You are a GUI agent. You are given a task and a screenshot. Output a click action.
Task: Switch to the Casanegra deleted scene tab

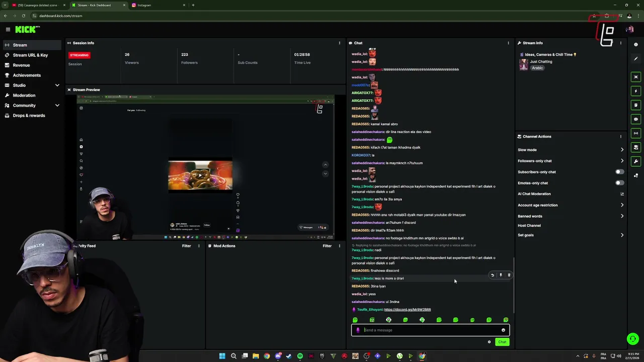39,5
